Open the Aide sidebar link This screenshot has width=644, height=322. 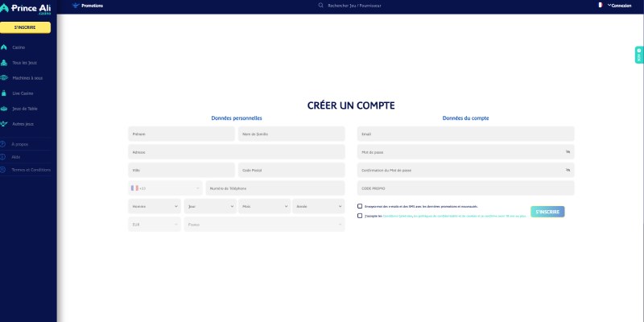point(16,157)
